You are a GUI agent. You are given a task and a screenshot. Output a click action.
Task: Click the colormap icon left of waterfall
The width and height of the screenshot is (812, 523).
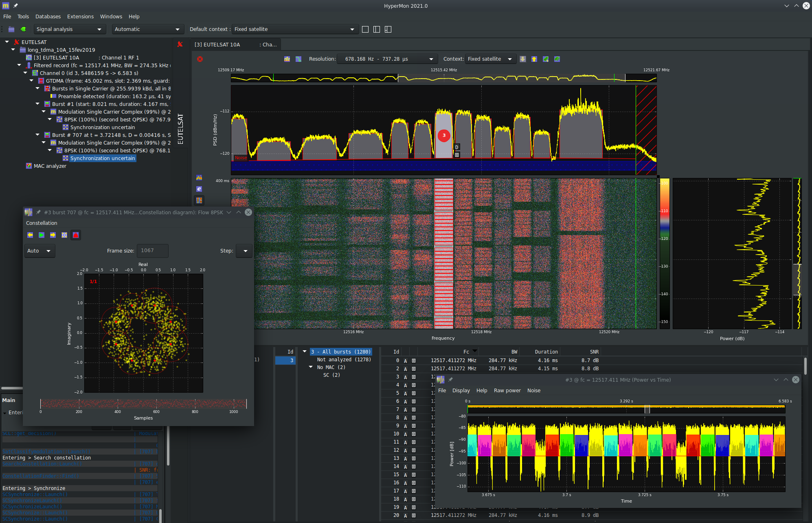pyautogui.click(x=199, y=200)
